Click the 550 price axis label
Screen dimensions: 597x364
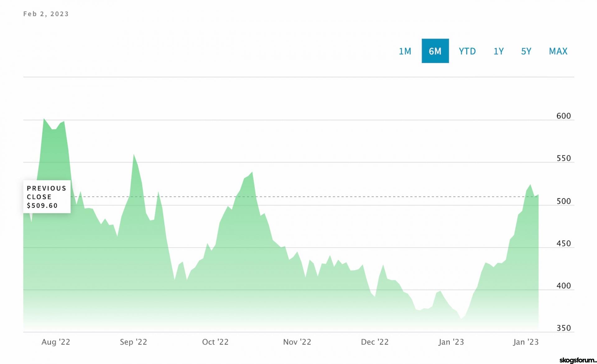(563, 158)
